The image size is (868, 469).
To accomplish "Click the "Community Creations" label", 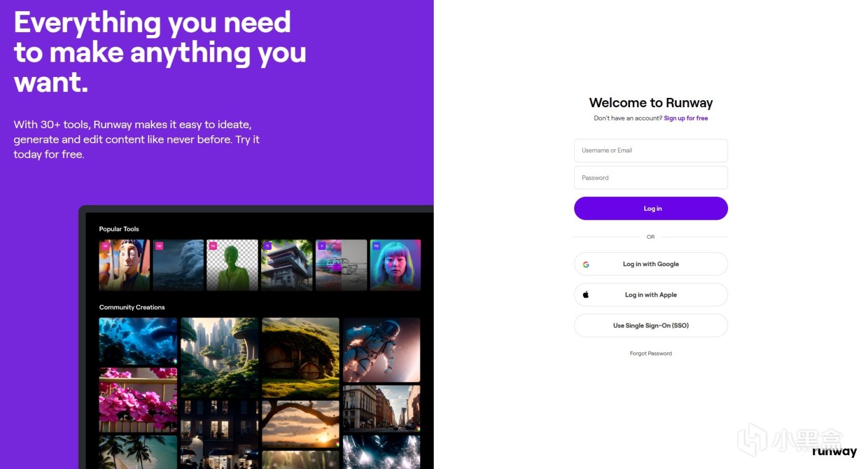I will click(132, 307).
